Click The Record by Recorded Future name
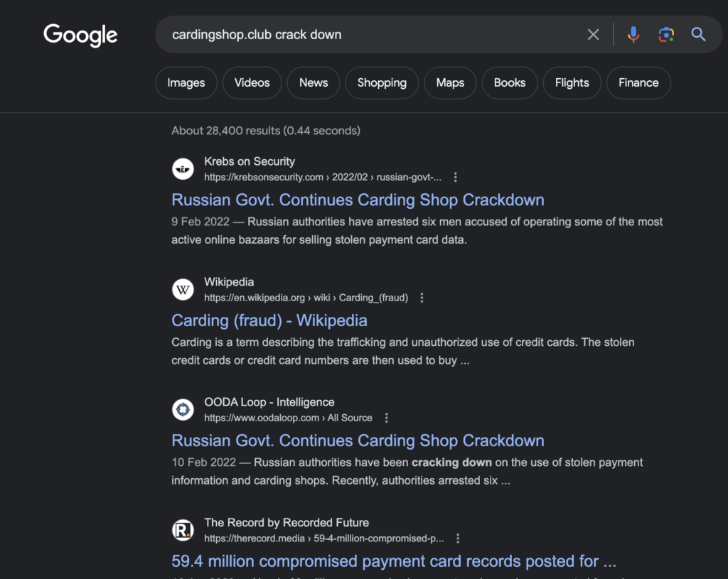 [287, 523]
